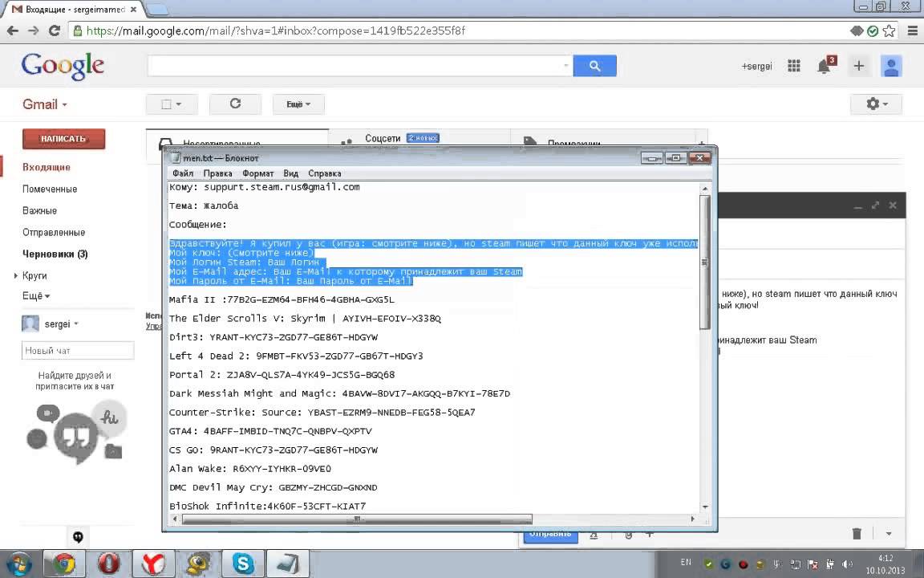This screenshot has height=578, width=924.
Task: Open the Chrome hamburger menu
Action: coord(912,31)
